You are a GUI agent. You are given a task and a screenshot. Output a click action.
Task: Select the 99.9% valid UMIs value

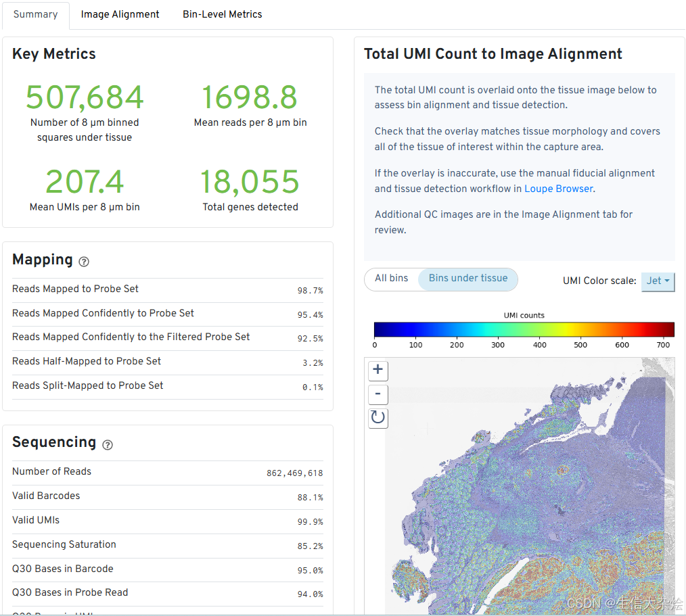[310, 522]
